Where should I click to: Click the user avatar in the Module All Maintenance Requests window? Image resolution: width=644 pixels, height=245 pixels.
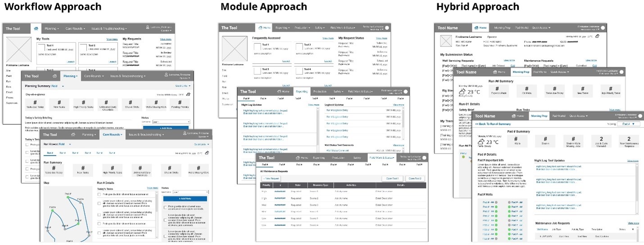(x=424, y=158)
